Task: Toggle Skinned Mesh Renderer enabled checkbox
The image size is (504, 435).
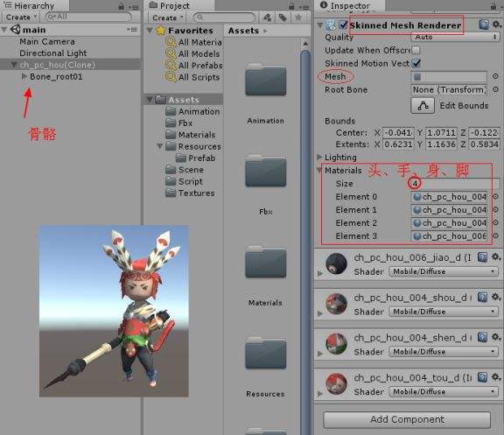Action: (x=343, y=25)
